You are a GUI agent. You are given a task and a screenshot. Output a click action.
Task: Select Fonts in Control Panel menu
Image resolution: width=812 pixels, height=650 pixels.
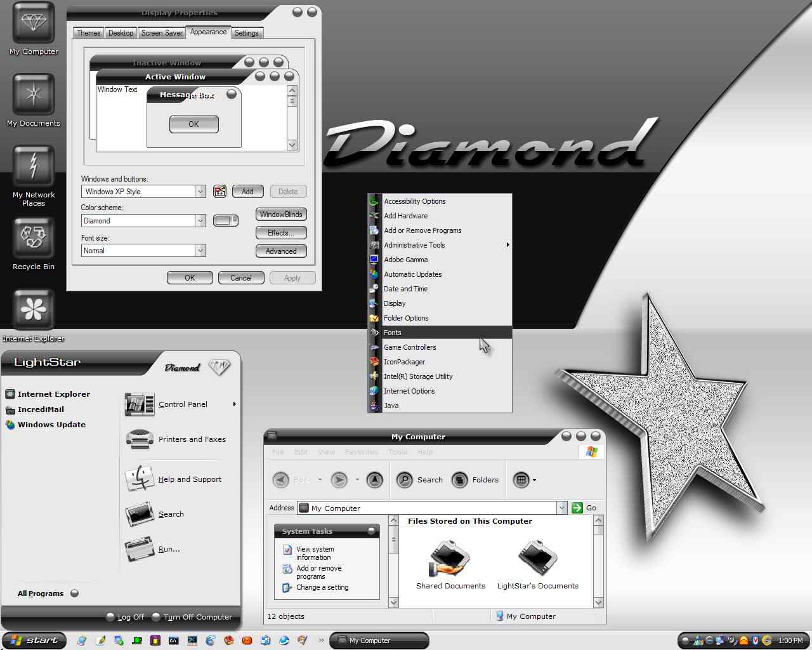pyautogui.click(x=440, y=333)
